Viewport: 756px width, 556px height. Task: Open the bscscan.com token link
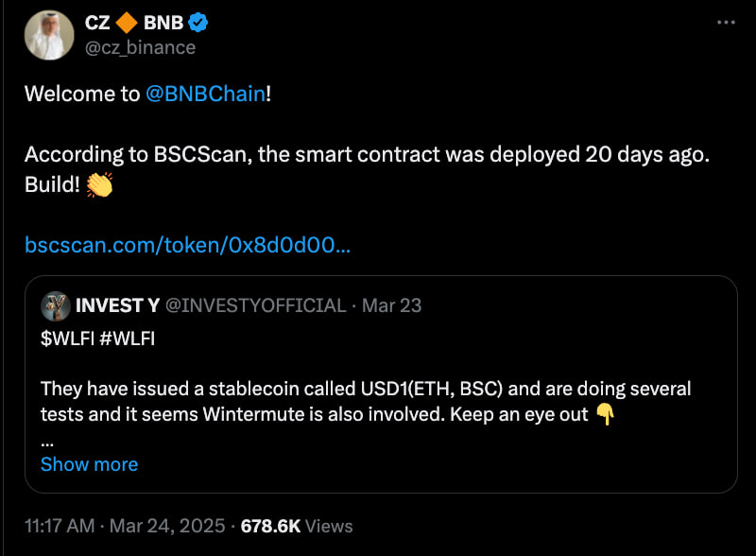[x=186, y=244]
